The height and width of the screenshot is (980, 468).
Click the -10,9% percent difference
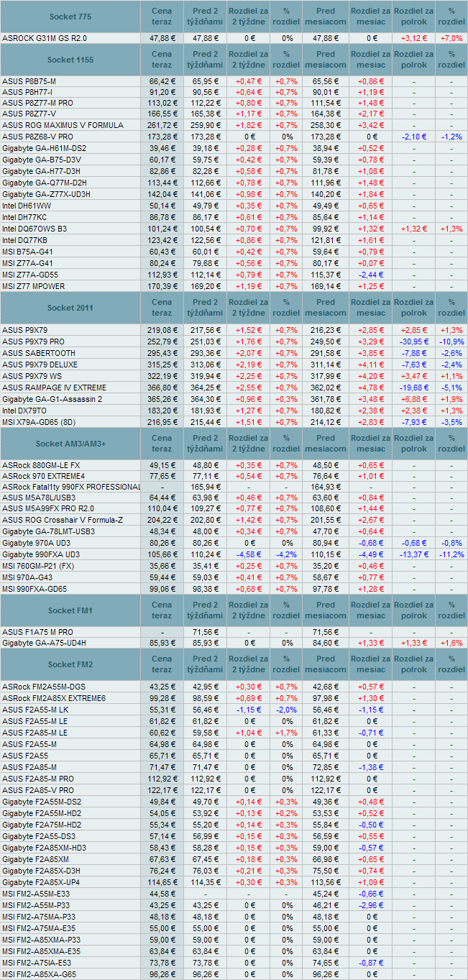point(451,342)
